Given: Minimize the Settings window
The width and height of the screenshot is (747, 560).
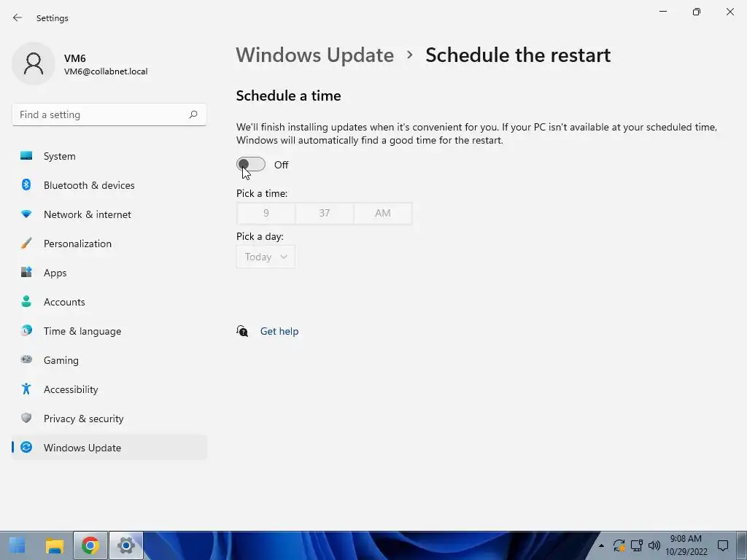Looking at the screenshot, I should coord(663,12).
